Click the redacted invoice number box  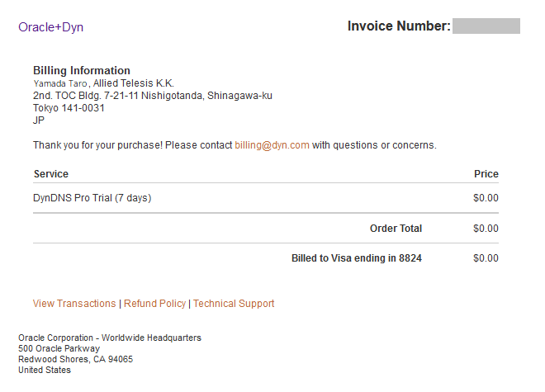coord(486,26)
